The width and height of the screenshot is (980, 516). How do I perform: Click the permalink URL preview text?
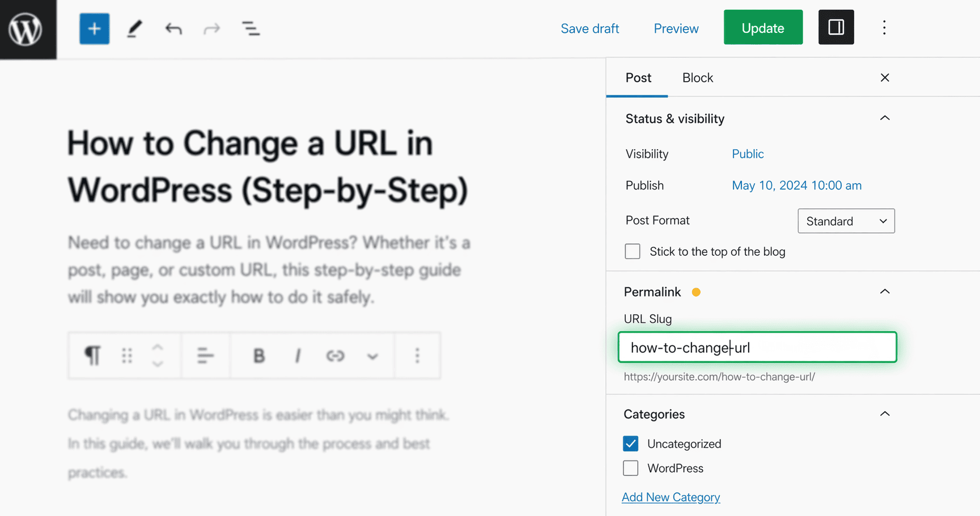coord(719,377)
